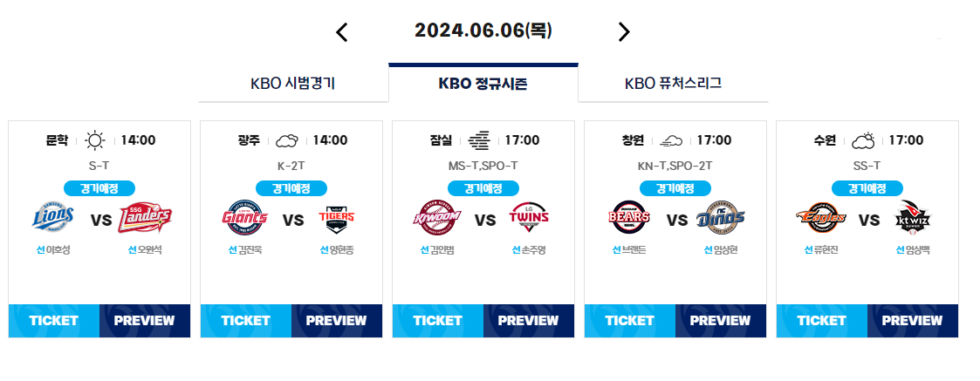
Task: Click the NC Dinos logo
Action: pos(721,217)
